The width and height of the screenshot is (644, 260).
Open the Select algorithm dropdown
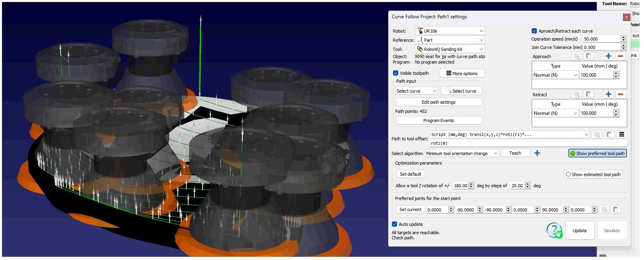(462, 153)
